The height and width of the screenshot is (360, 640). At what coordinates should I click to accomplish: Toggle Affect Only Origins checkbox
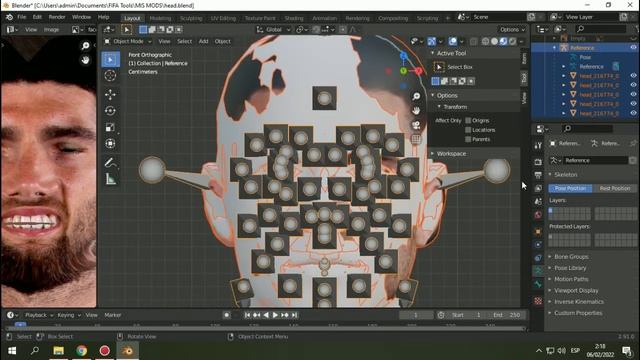(468, 120)
